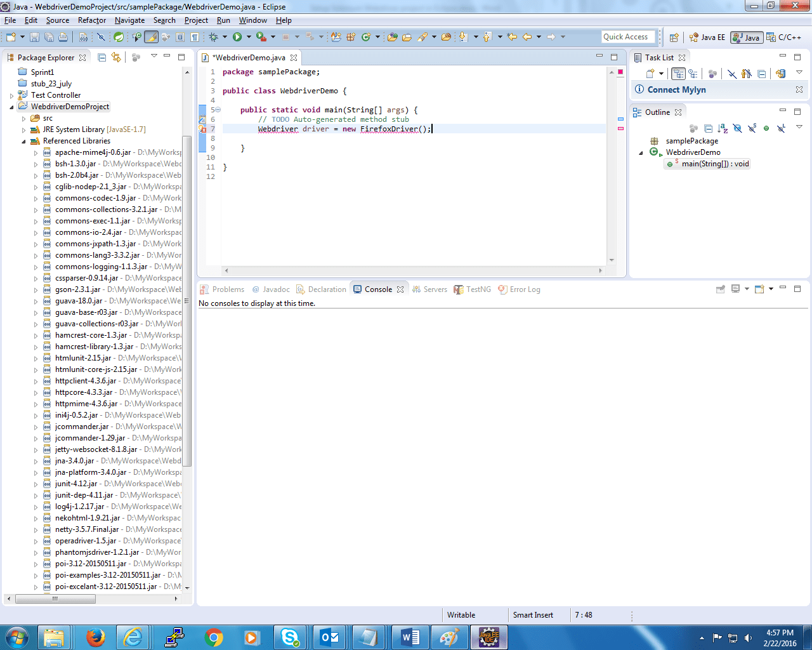Click the Connect Mylyn link

pyautogui.click(x=676, y=90)
